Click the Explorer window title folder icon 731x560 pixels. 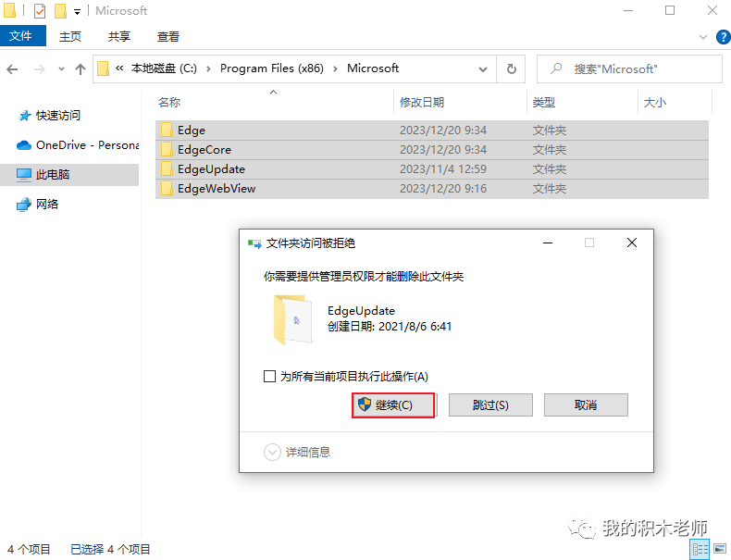pos(10,10)
